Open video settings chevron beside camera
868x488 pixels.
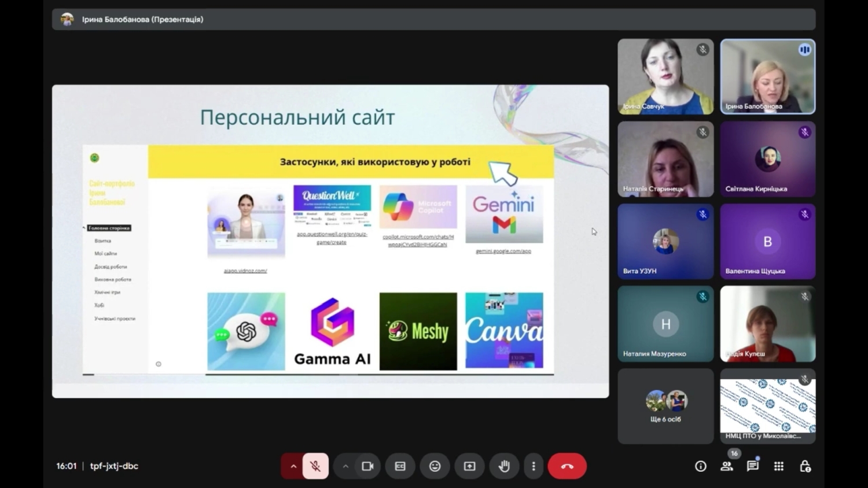pyautogui.click(x=345, y=466)
